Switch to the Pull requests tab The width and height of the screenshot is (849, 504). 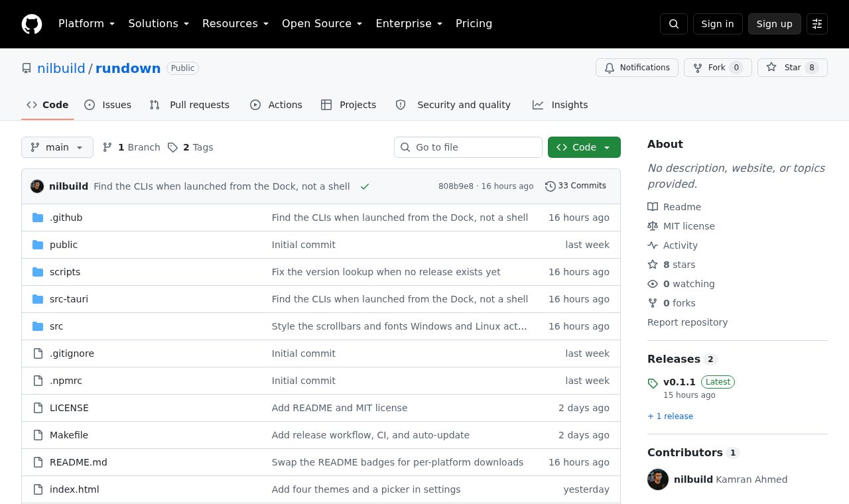(x=190, y=105)
